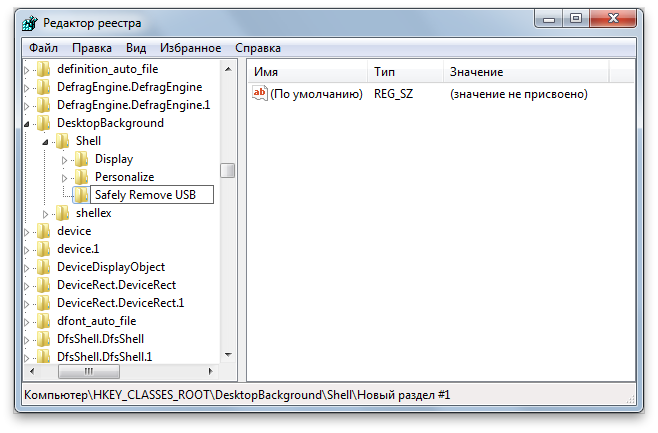Click the DeviceDisplayObject folder icon
The width and height of the screenshot is (658, 433).
coord(43,267)
